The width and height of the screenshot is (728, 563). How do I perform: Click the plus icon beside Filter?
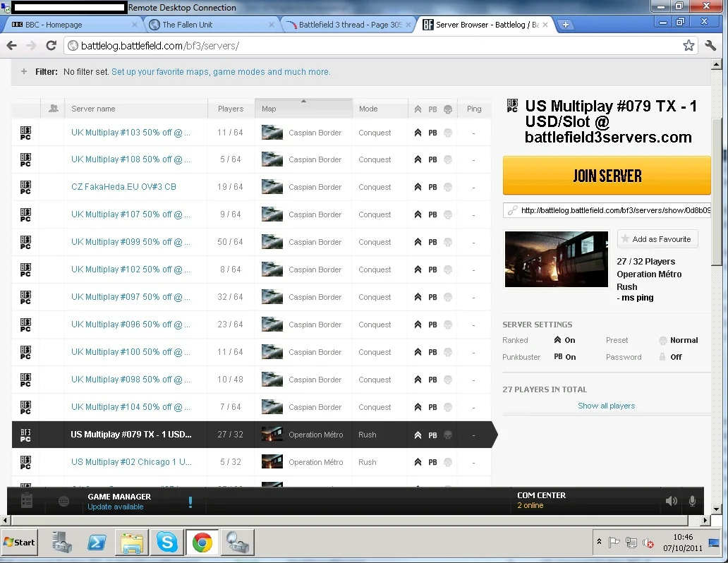coord(24,71)
